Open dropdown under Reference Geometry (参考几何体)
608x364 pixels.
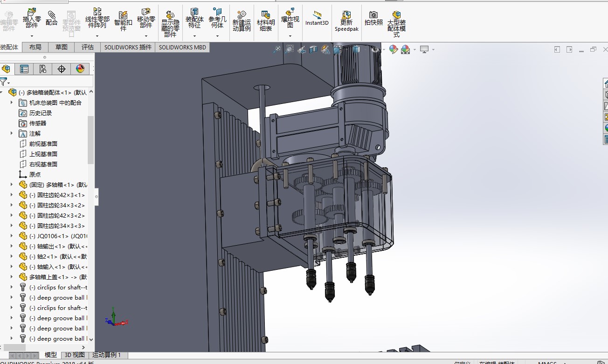(217, 36)
